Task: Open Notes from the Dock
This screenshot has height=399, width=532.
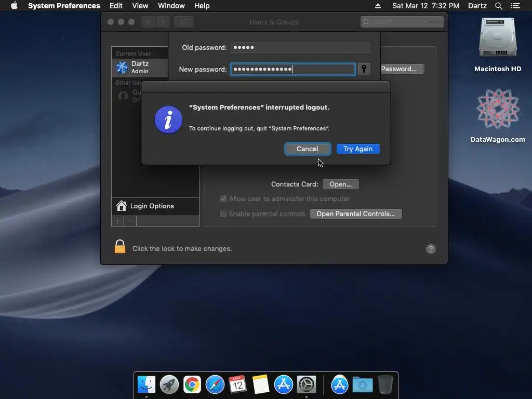Action: 261,385
